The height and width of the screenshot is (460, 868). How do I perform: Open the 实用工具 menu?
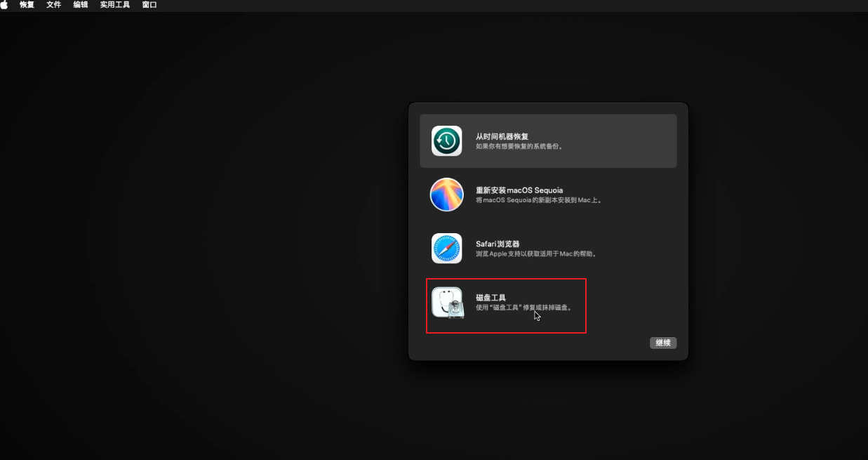point(114,5)
